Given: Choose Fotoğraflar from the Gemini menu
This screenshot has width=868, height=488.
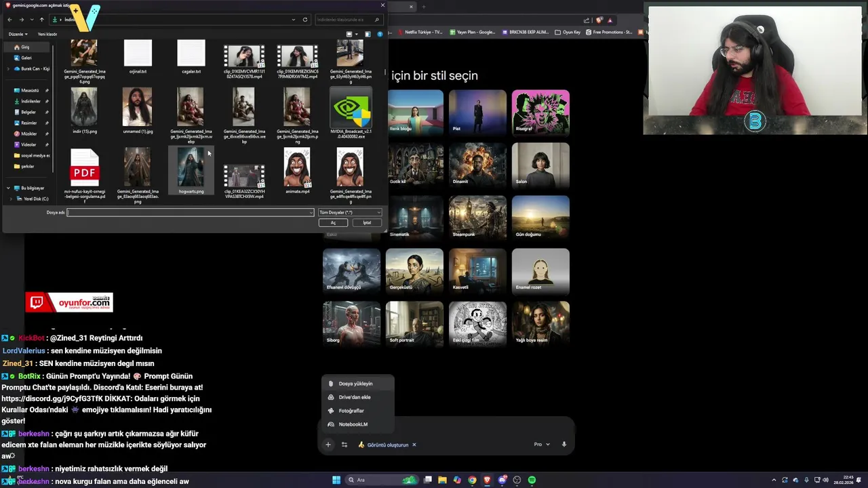Looking at the screenshot, I should pyautogui.click(x=357, y=411).
